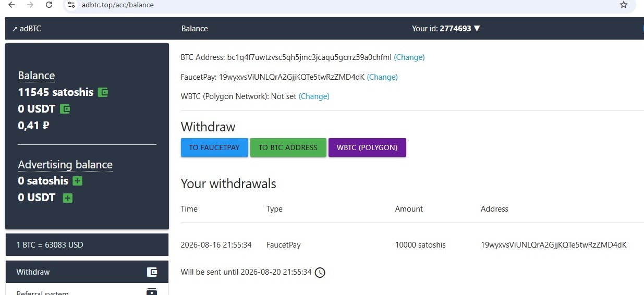The height and width of the screenshot is (295, 644).
Task: Click the clock icon next to pending withdrawal
Action: click(x=320, y=272)
